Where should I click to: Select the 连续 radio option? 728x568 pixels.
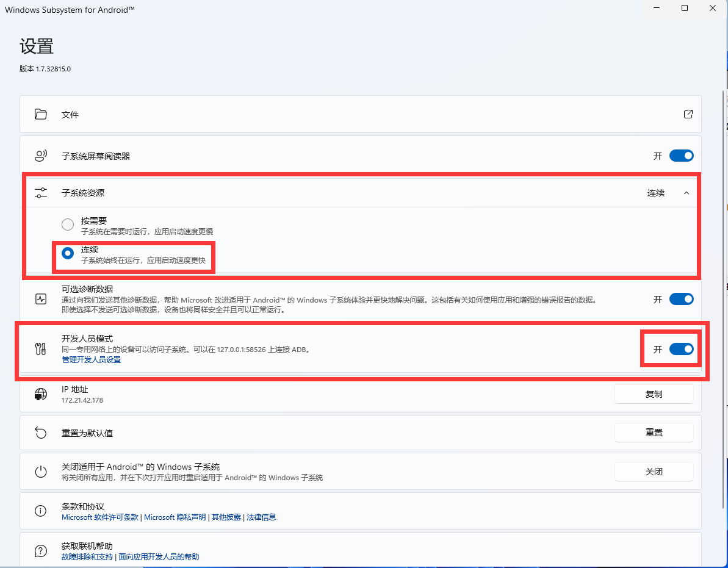click(68, 253)
